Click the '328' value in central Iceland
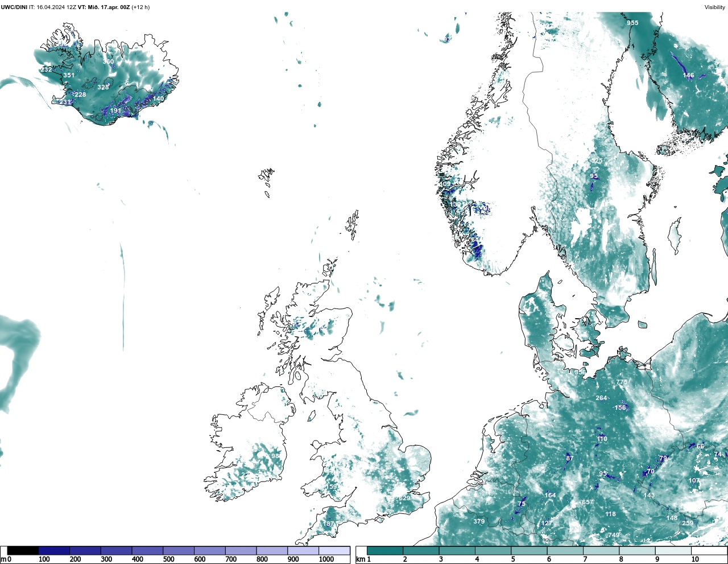 point(103,88)
